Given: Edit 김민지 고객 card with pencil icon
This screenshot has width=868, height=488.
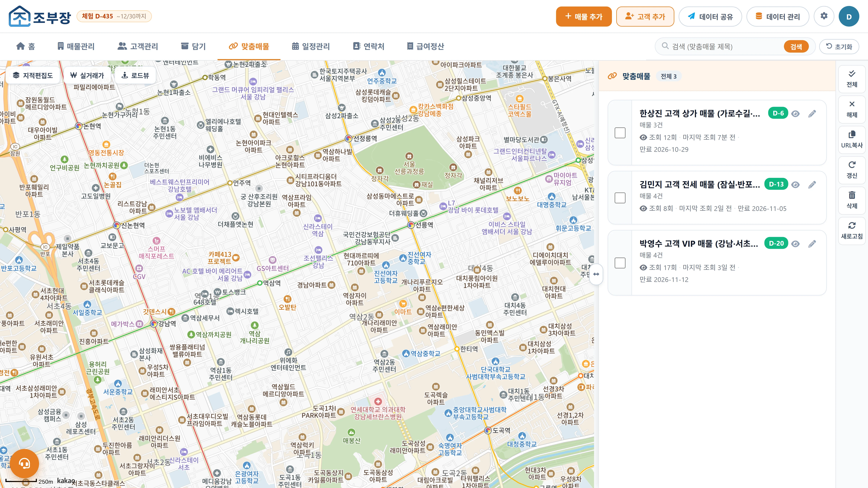Looking at the screenshot, I should tap(812, 185).
